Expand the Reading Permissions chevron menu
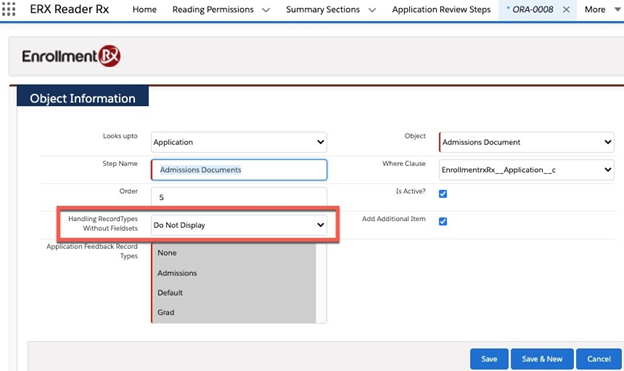Image resolution: width=624 pixels, height=371 pixels. (x=266, y=10)
